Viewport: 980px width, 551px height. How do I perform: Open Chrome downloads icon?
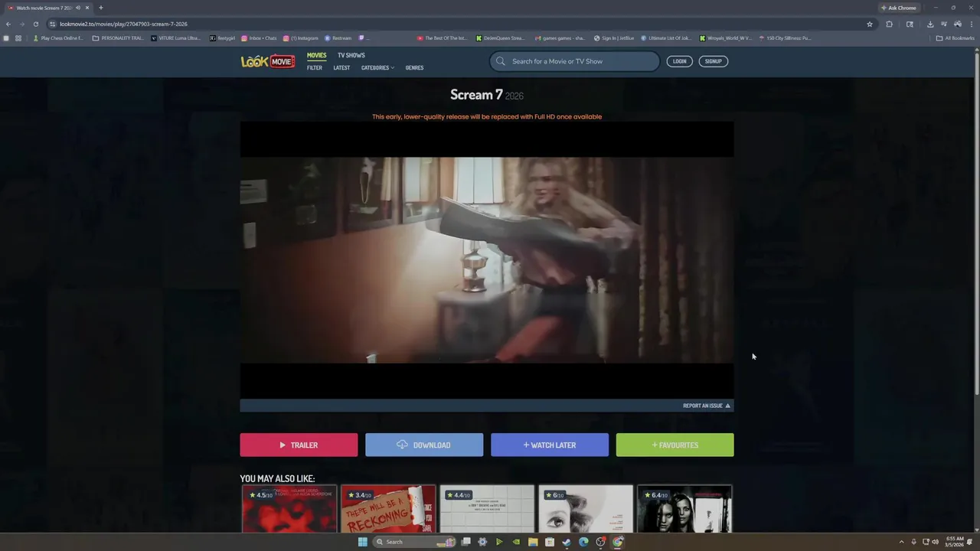930,24
